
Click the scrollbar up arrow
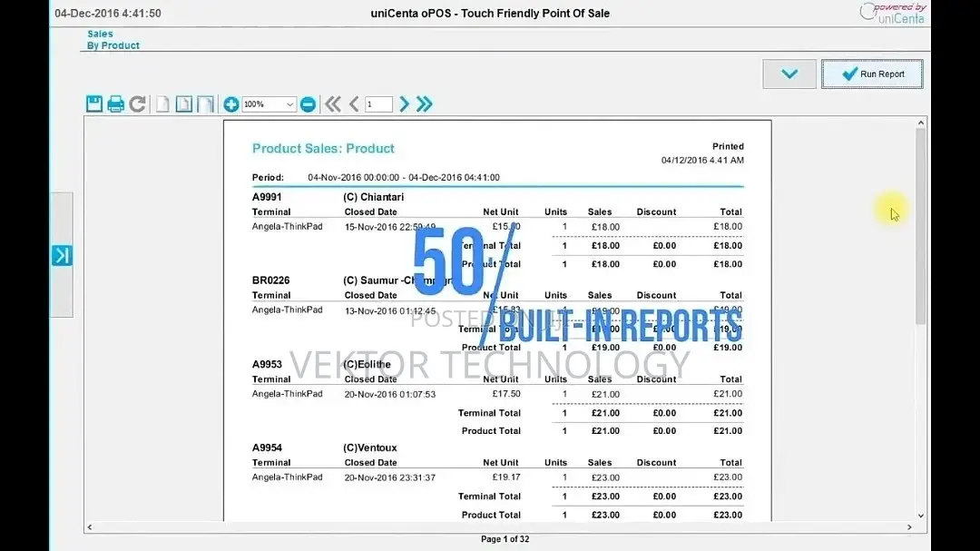tap(921, 123)
